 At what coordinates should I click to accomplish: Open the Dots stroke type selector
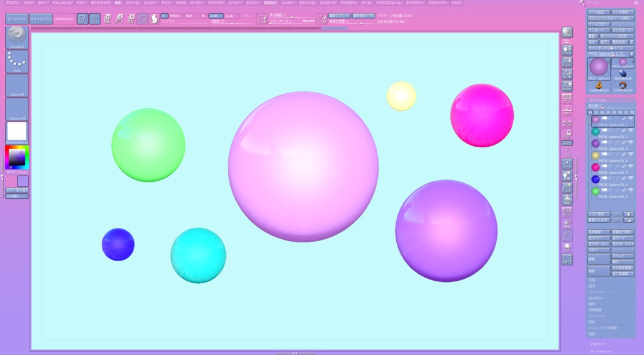[17, 62]
